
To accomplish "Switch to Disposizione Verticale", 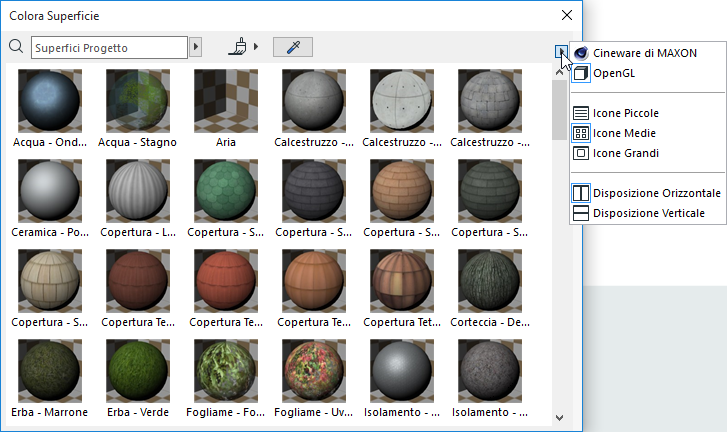I will tap(647, 213).
